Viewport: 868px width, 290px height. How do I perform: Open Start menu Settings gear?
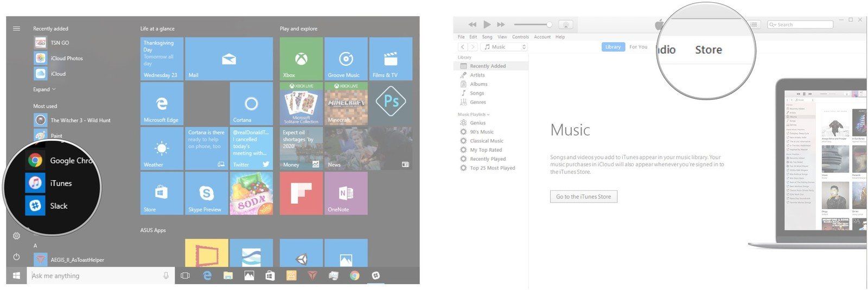(16, 236)
